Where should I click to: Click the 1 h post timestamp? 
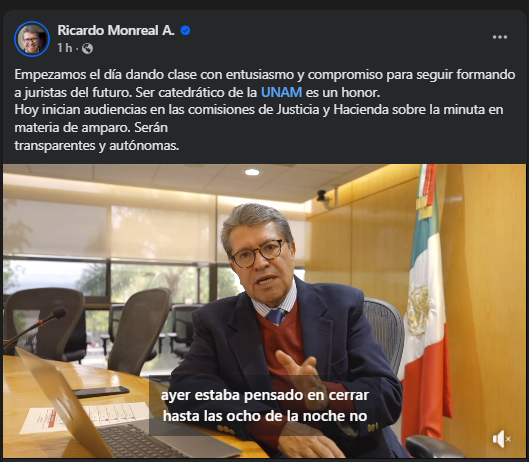click(x=64, y=48)
